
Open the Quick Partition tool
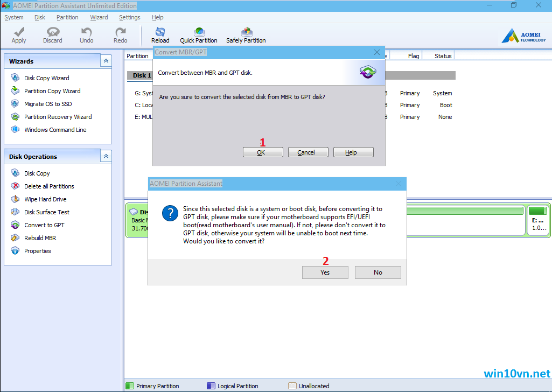[x=199, y=35]
